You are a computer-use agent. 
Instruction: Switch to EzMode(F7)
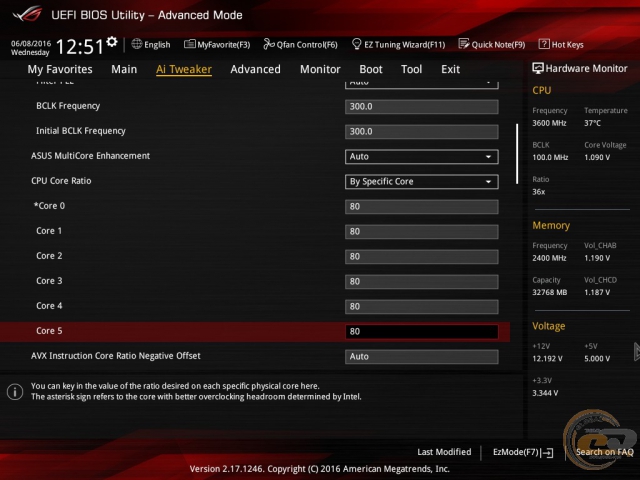(523, 452)
